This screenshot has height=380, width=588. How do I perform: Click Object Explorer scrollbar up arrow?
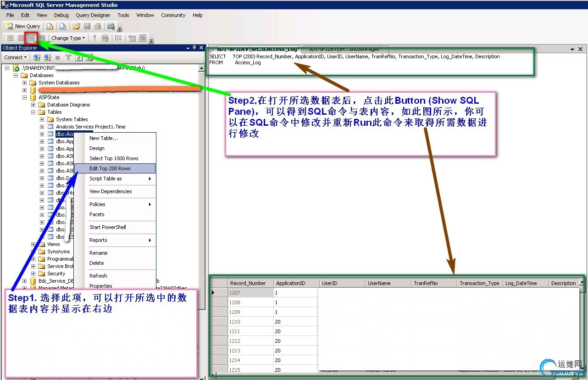(202, 68)
